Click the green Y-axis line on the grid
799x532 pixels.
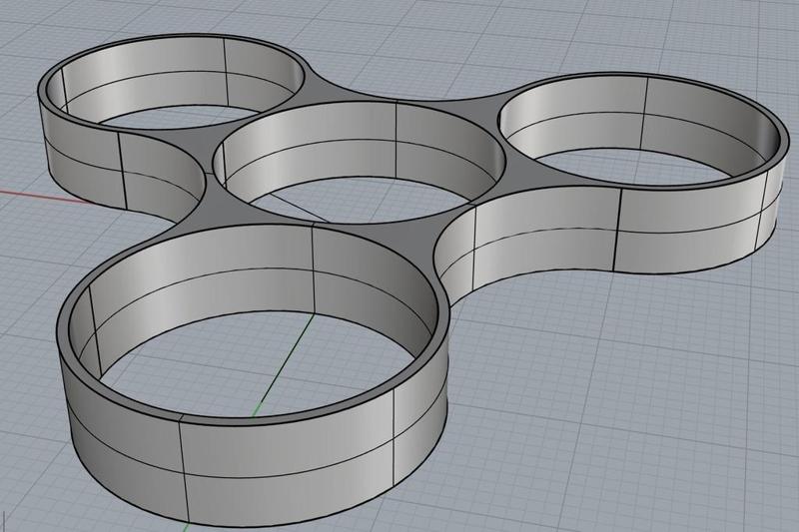tap(284, 363)
